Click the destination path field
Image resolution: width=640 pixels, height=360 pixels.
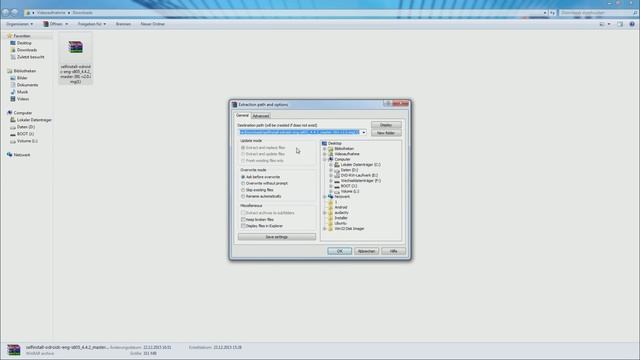coord(300,132)
